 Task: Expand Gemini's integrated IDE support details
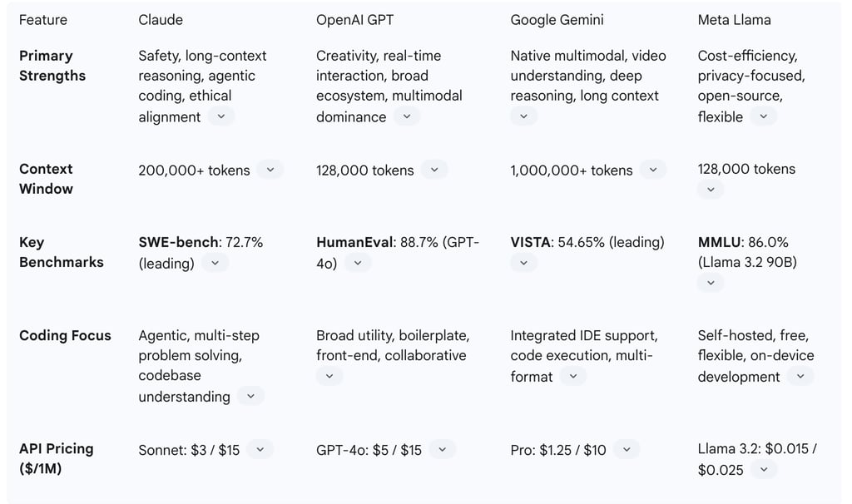pyautogui.click(x=573, y=376)
